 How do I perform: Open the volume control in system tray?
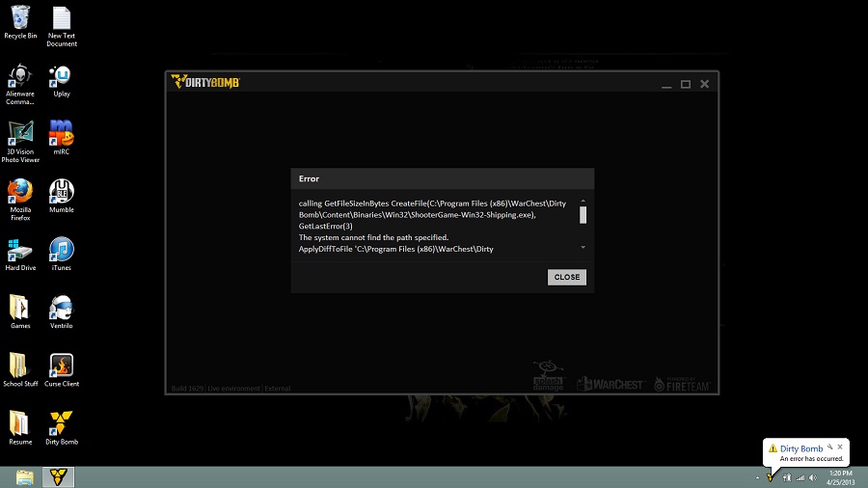tap(812, 477)
